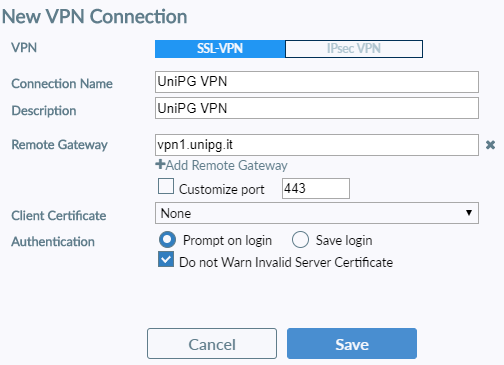
Task: Expand the Client Certificate list via arrow
Action: point(469,213)
